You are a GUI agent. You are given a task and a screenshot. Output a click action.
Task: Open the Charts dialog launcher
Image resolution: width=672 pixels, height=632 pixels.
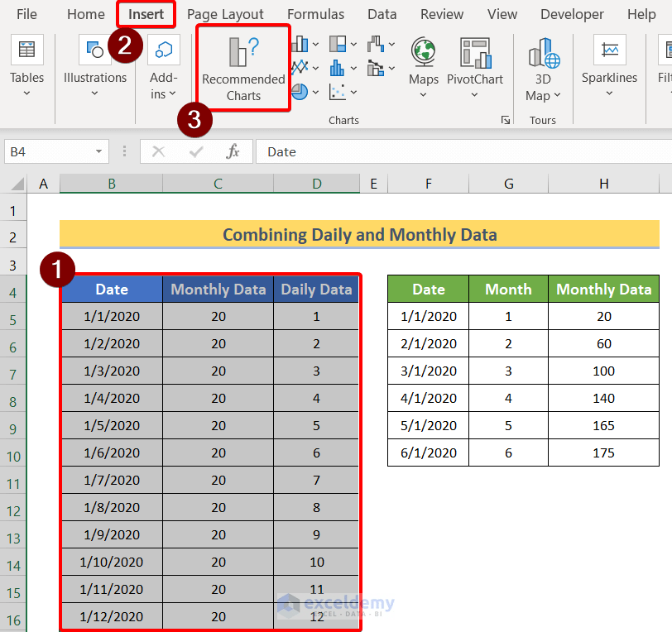click(506, 119)
